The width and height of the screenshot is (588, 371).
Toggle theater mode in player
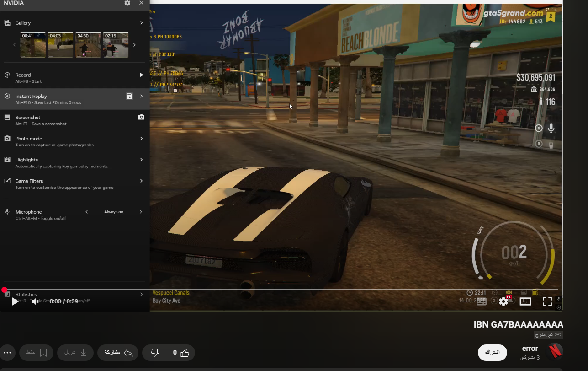click(525, 301)
